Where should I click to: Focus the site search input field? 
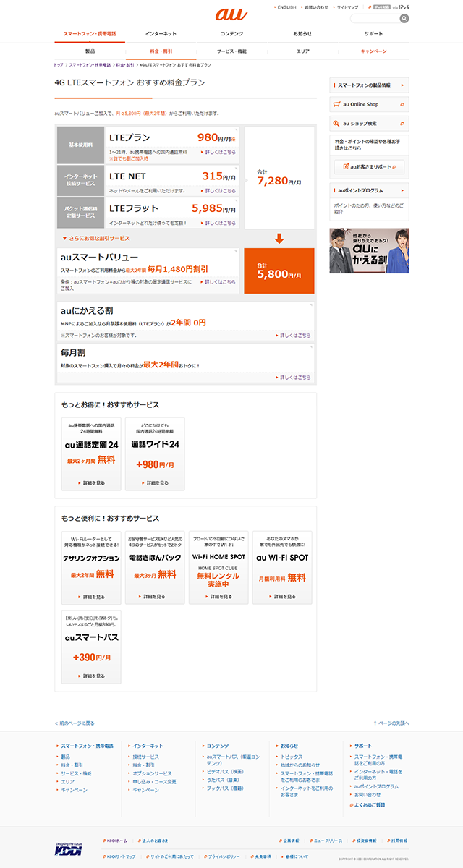coord(375,18)
